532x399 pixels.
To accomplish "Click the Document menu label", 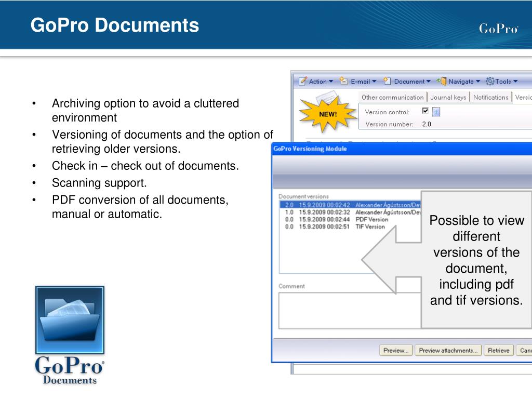I will tap(409, 82).
